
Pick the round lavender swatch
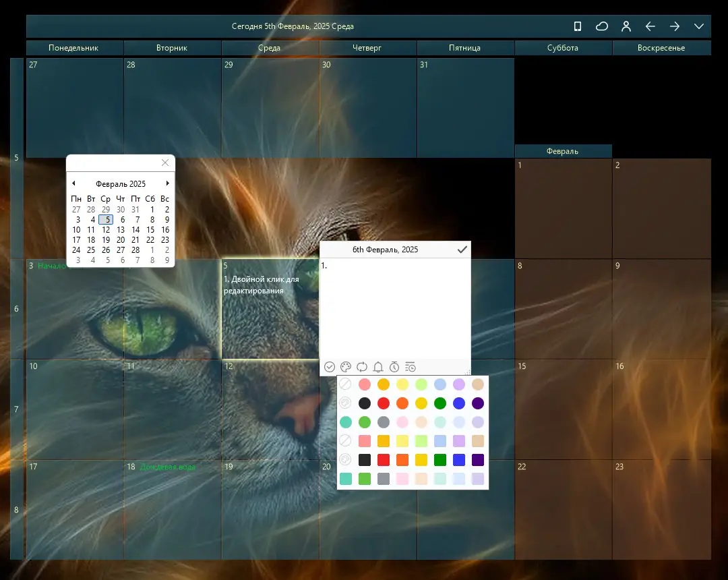pyautogui.click(x=459, y=384)
